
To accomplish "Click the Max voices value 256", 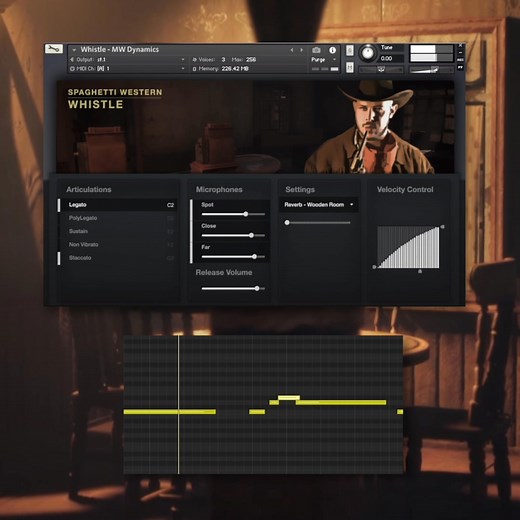I will 251,59.
